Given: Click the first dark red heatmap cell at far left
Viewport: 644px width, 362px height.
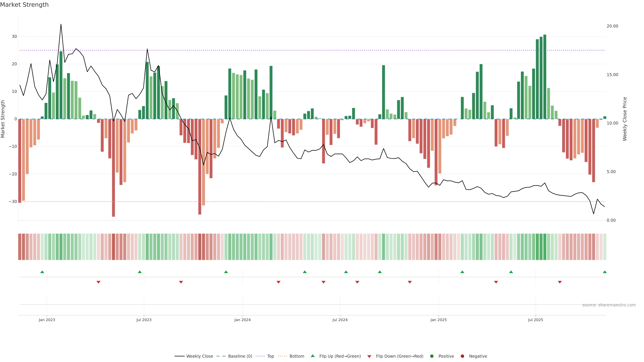Looking at the screenshot, I should [x=20, y=247].
